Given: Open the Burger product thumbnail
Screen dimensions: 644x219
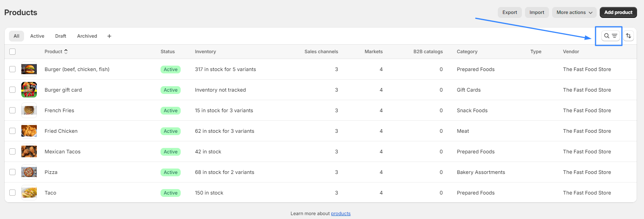Looking at the screenshot, I should click(29, 69).
